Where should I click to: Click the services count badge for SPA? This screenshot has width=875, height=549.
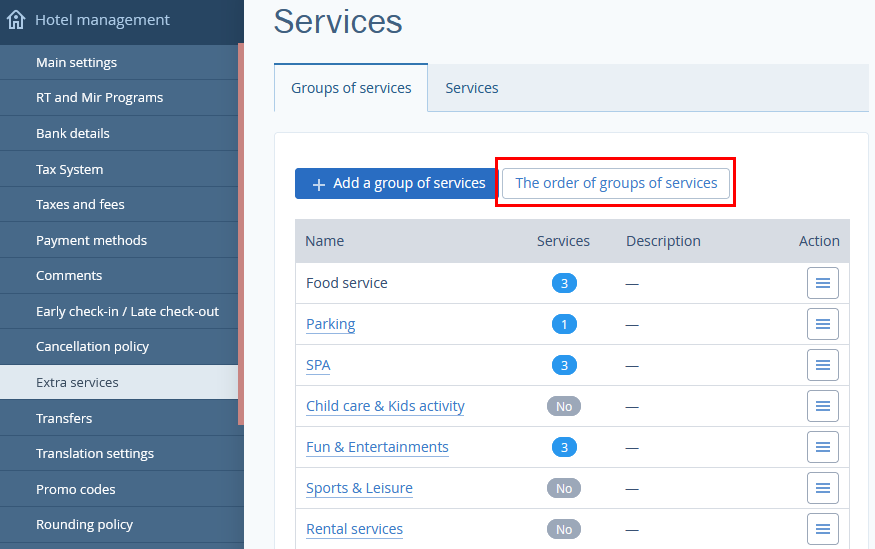[x=564, y=365]
